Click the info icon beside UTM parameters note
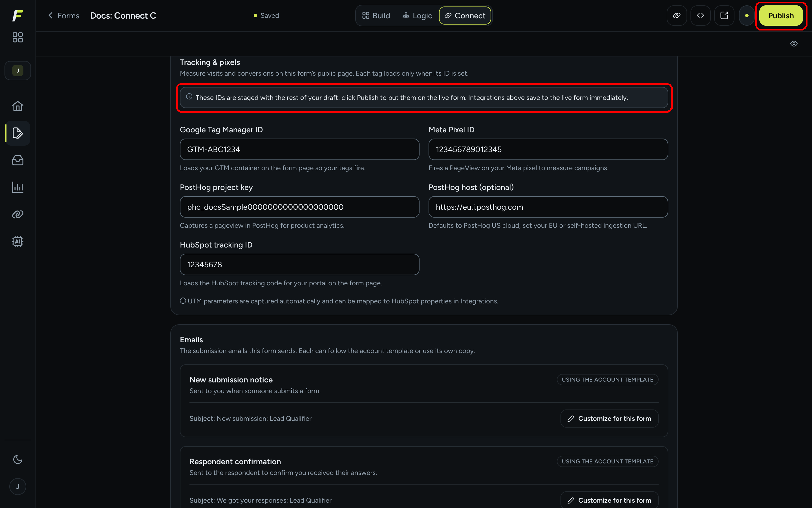The width and height of the screenshot is (812, 508). 183,301
